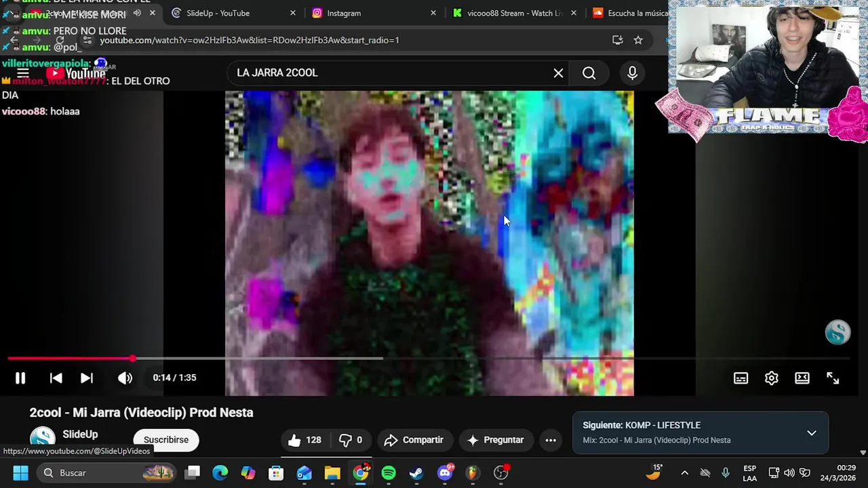Run search with the magnifying glass icon
The width and height of the screenshot is (868, 488).
(x=589, y=73)
